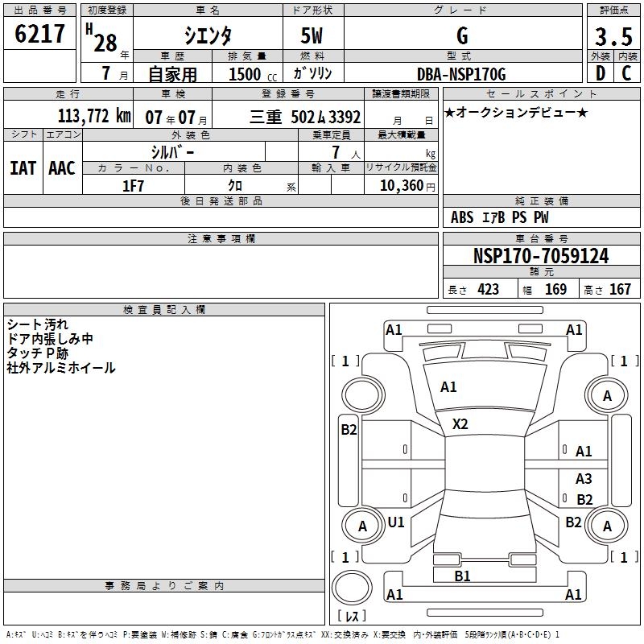
Task: Click the model code DBA-NSP170G
Action: point(461,74)
